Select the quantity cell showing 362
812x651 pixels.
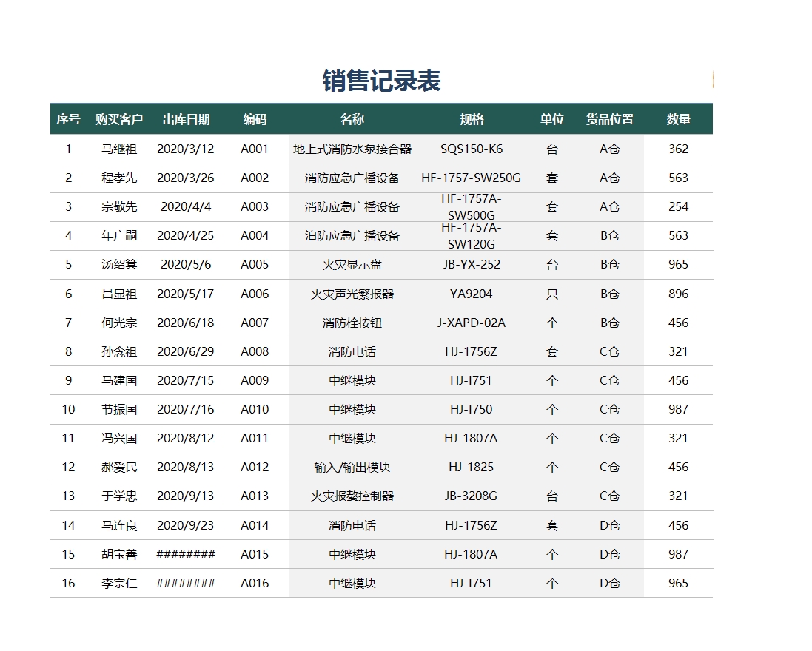(678, 149)
